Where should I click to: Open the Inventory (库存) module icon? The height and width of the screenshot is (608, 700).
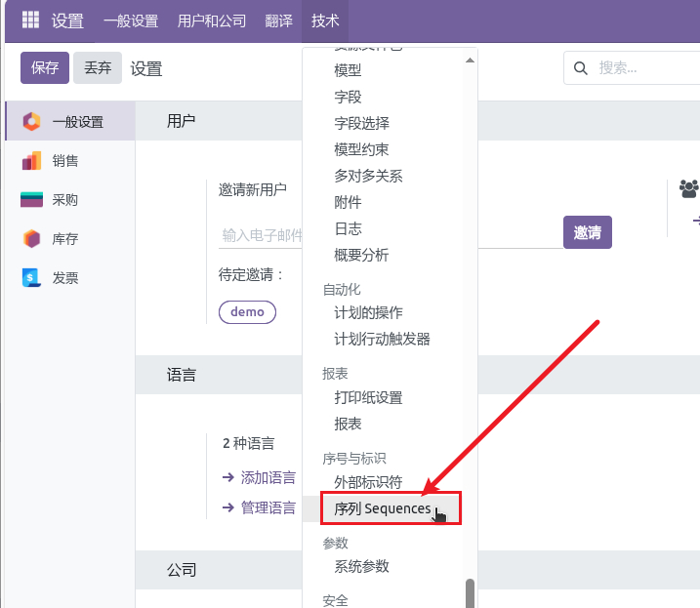tap(31, 239)
